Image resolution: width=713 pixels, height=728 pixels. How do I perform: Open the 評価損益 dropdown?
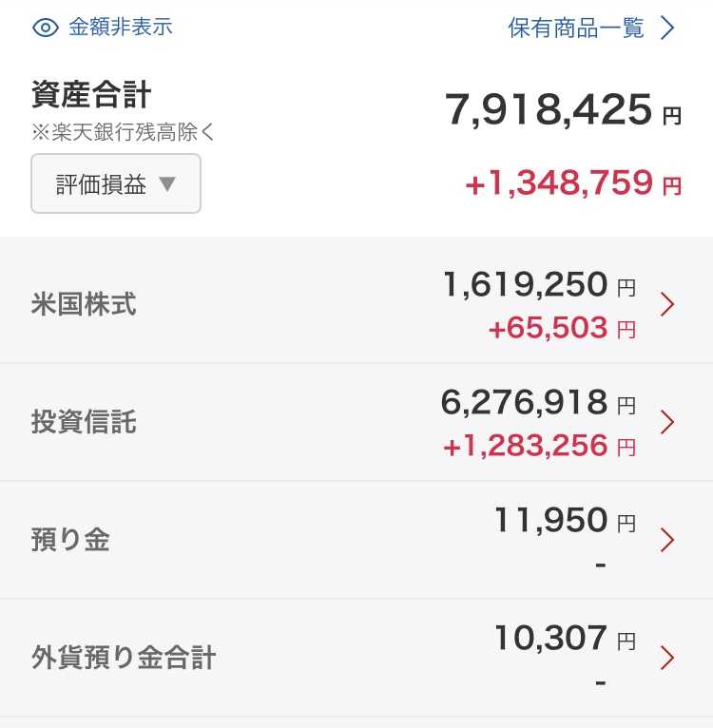point(116,183)
